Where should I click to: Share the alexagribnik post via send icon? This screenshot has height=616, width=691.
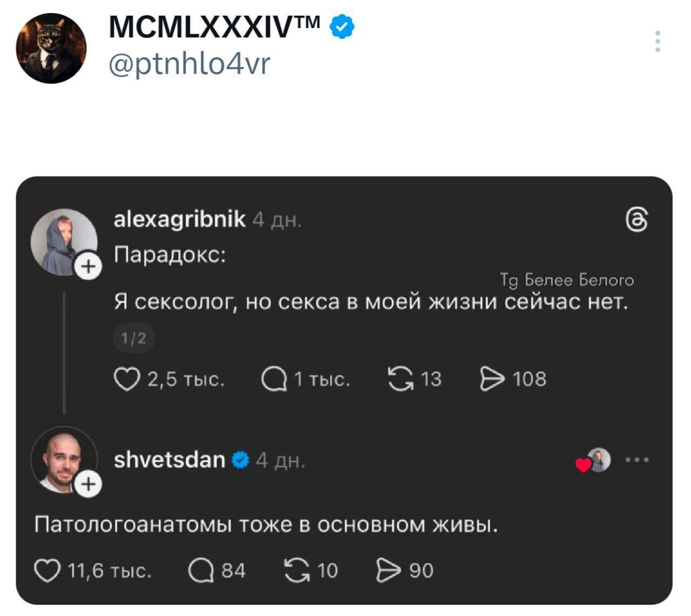pyautogui.click(x=491, y=379)
